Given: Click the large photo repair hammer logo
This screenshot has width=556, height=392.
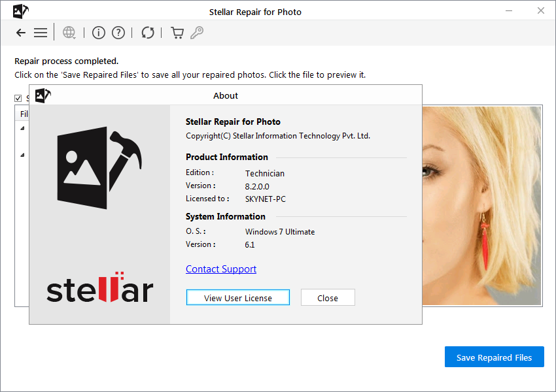Looking at the screenshot, I should [99, 167].
